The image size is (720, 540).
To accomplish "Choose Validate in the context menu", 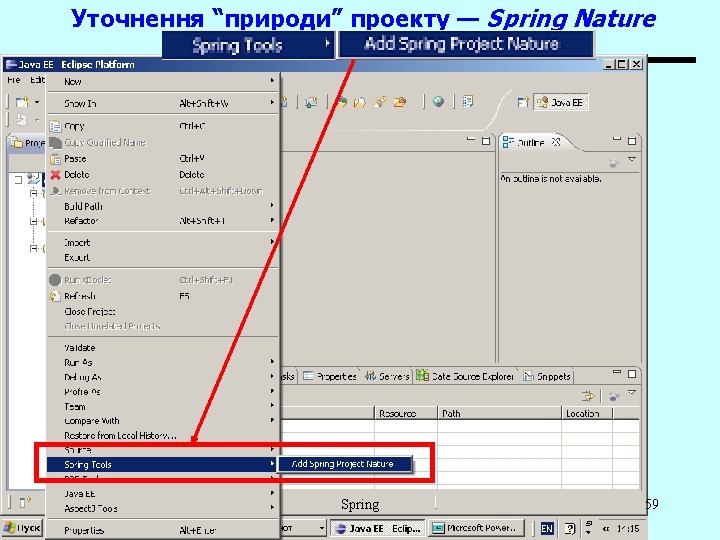I will pos(163,348).
